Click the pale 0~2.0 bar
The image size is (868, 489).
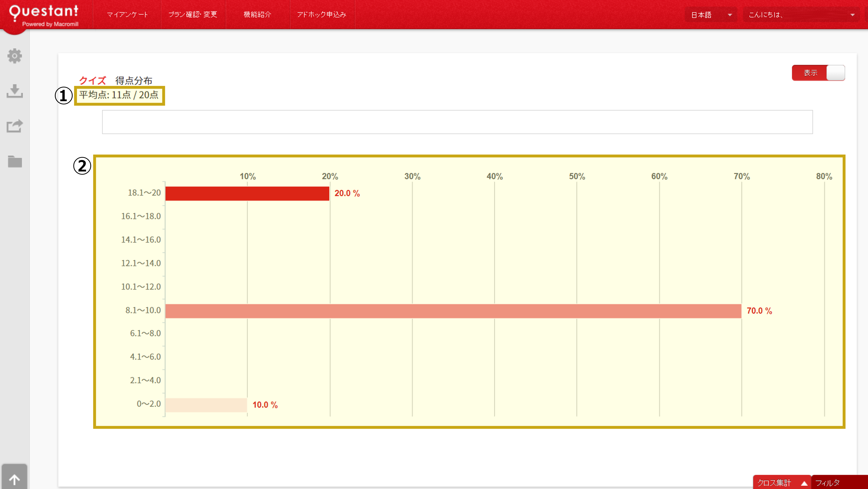pyautogui.click(x=206, y=405)
